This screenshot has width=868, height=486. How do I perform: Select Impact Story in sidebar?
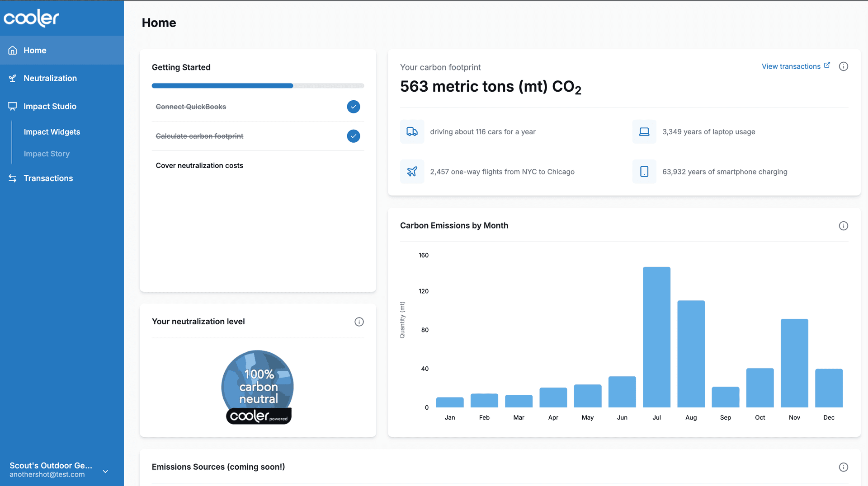pyautogui.click(x=47, y=154)
